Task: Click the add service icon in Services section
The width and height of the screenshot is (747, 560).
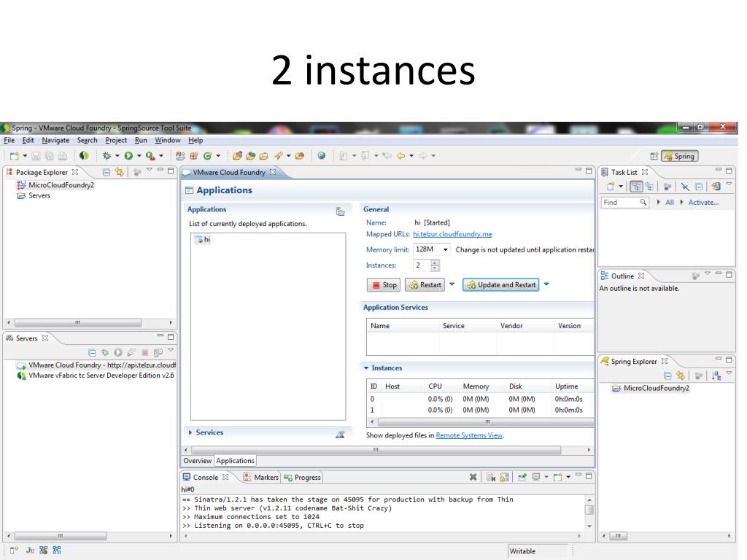Action: click(340, 434)
